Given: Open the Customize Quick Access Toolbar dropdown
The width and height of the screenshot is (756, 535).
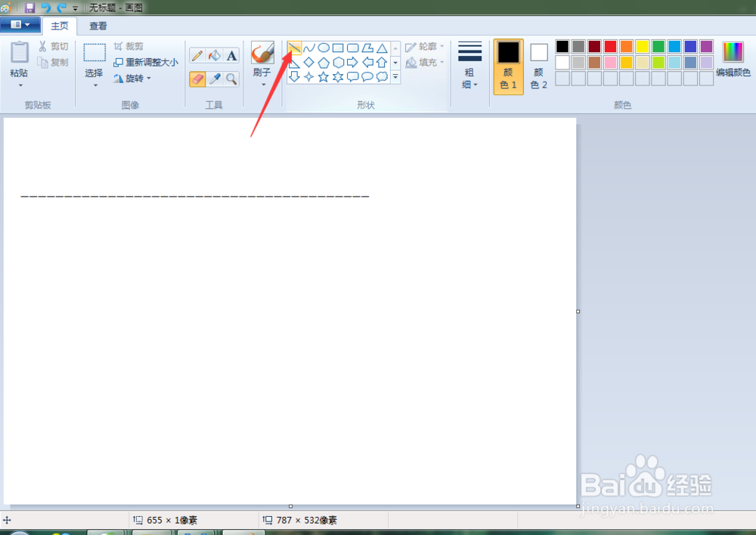Looking at the screenshot, I should pos(75,8).
